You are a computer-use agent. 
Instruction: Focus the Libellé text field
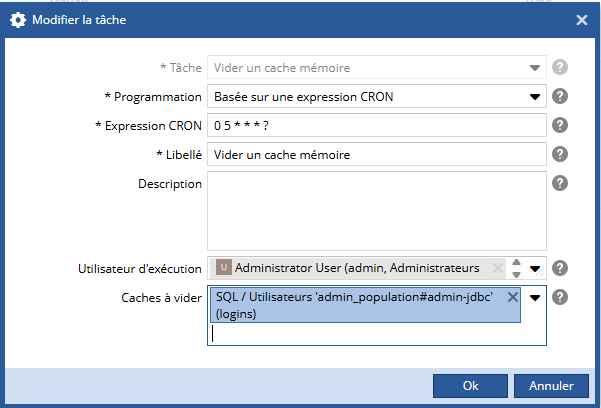pos(376,155)
